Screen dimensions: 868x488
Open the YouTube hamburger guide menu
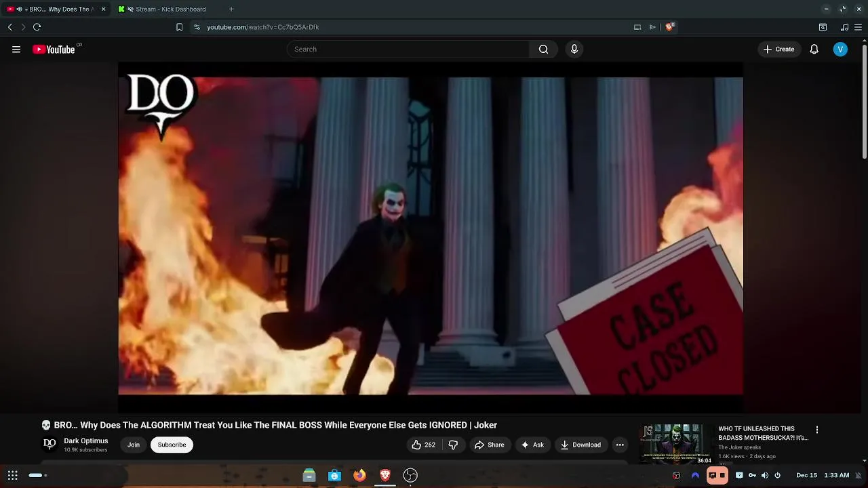pos(16,49)
